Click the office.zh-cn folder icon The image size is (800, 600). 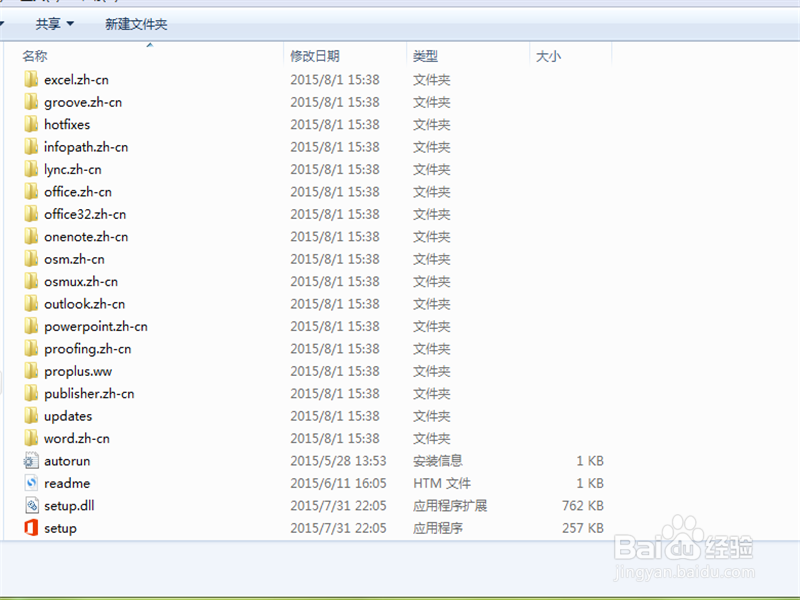[x=31, y=191]
